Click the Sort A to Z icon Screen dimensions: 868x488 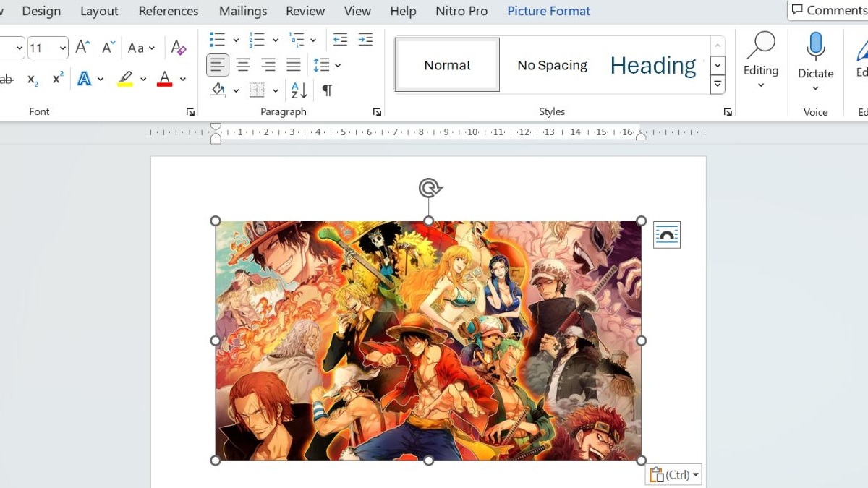point(299,90)
